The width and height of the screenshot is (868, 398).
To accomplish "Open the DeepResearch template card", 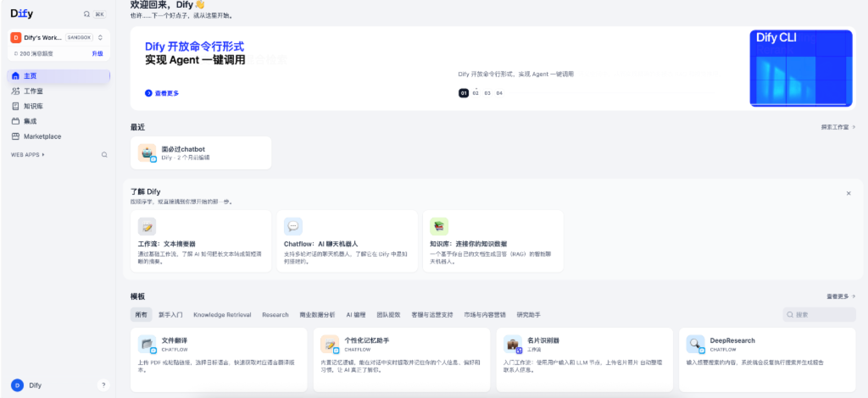I will (x=767, y=359).
